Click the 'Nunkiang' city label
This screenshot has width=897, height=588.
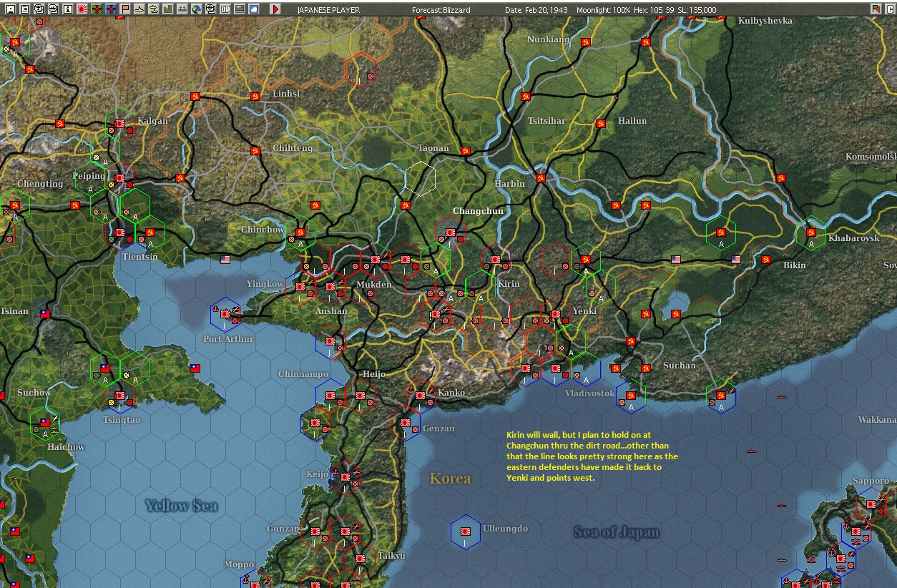pos(549,39)
